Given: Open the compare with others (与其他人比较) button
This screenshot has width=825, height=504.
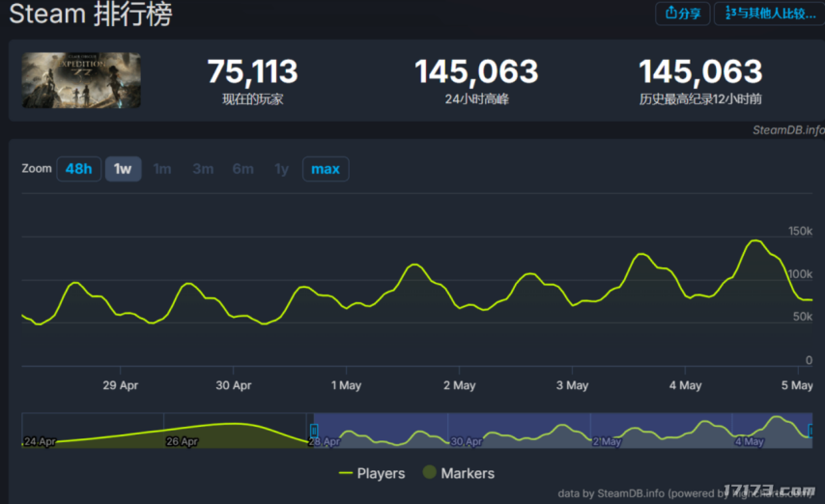Looking at the screenshot, I should pos(769,14).
